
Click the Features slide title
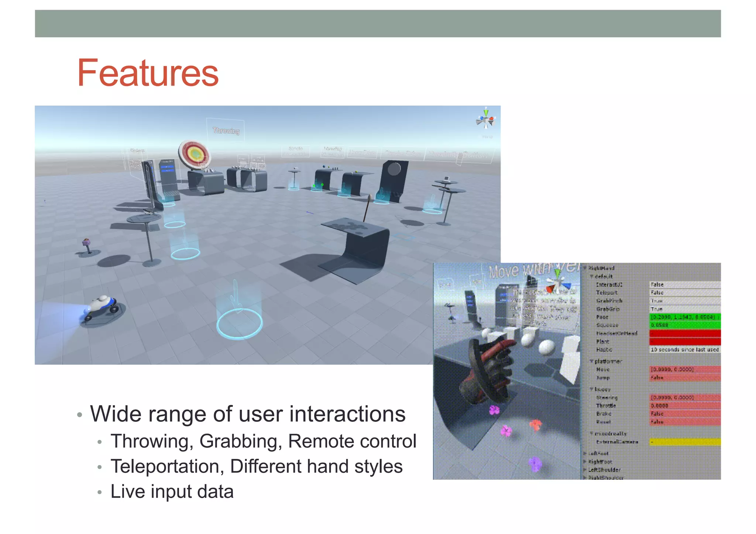pos(148,73)
